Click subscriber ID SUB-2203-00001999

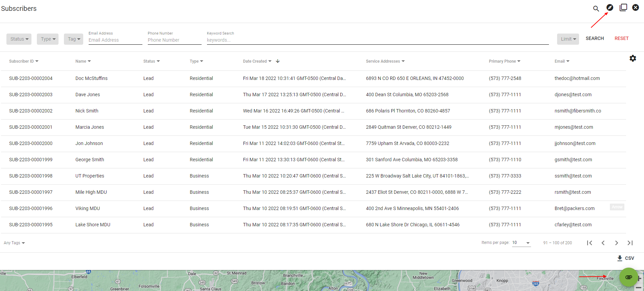[x=31, y=160]
